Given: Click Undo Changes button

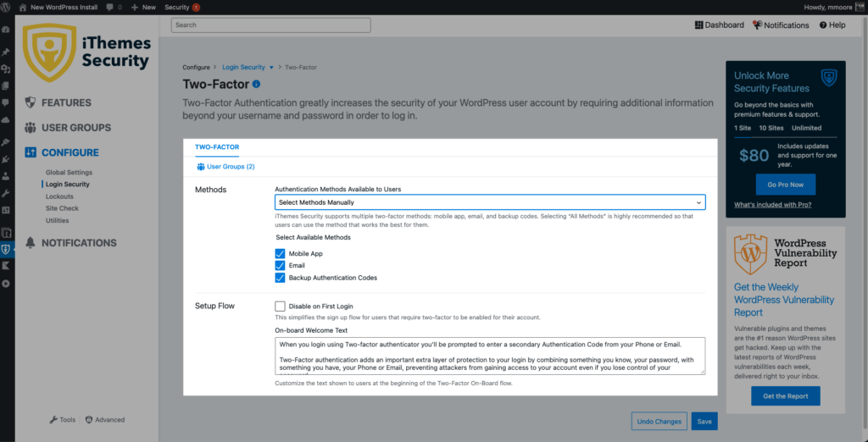Looking at the screenshot, I should click(659, 421).
